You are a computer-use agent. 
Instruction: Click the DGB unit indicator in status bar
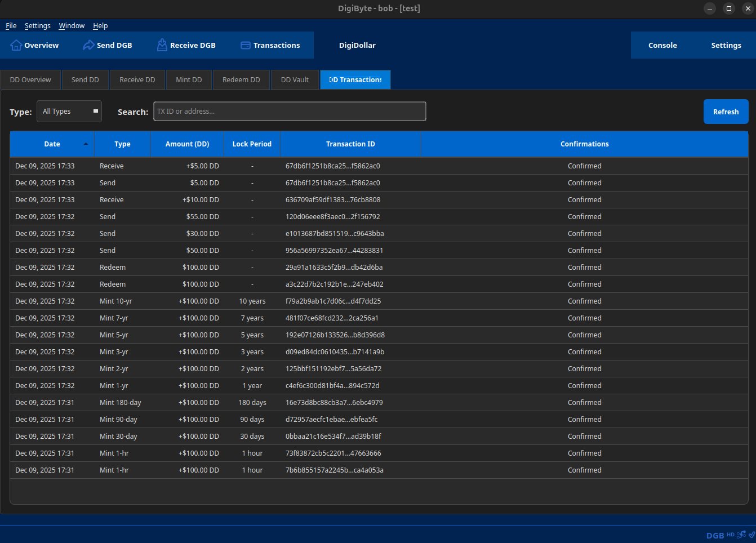pyautogui.click(x=715, y=536)
